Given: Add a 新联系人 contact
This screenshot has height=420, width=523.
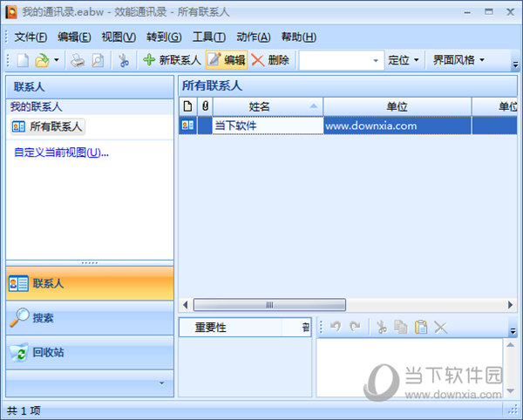Looking at the screenshot, I should 172,60.
